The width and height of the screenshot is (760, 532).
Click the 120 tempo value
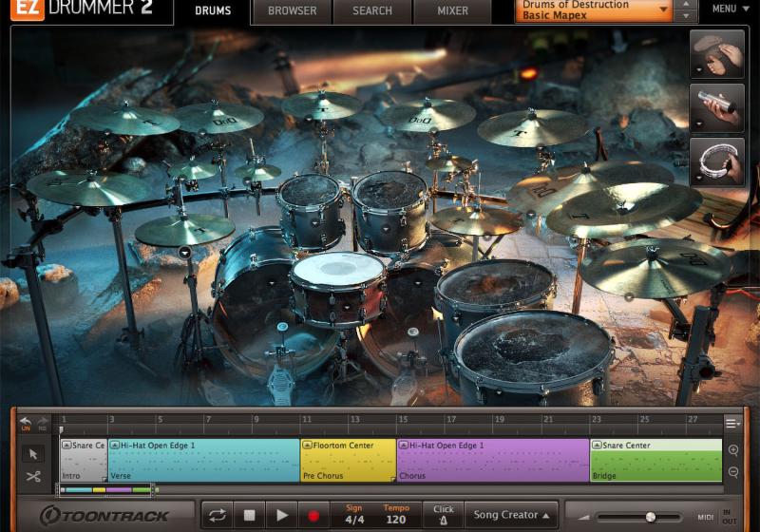point(396,520)
